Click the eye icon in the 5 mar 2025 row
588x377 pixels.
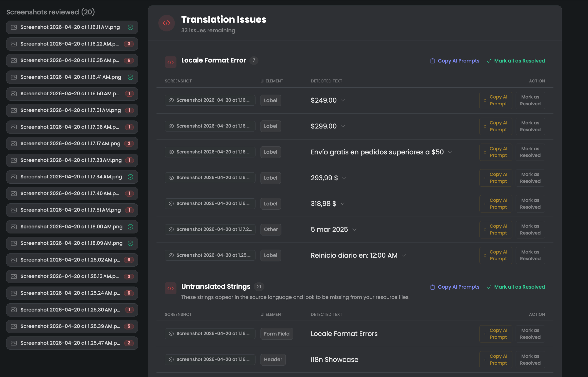(x=171, y=229)
